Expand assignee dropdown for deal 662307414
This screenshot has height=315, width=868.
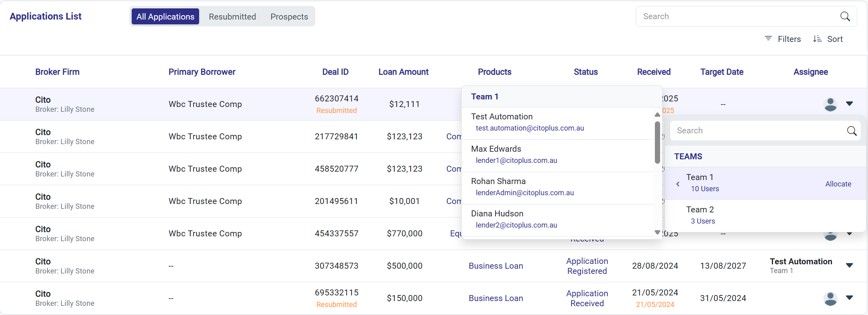(x=849, y=104)
